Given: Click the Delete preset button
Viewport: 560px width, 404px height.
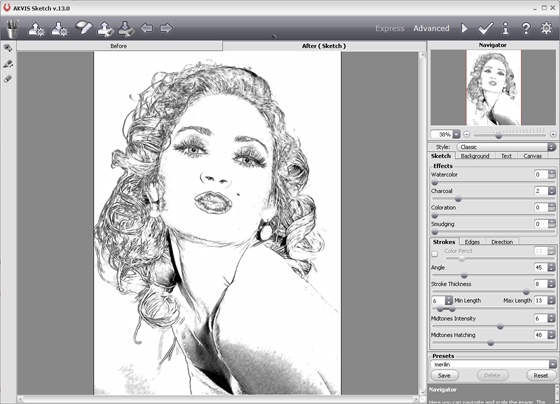Looking at the screenshot, I should 492,375.
